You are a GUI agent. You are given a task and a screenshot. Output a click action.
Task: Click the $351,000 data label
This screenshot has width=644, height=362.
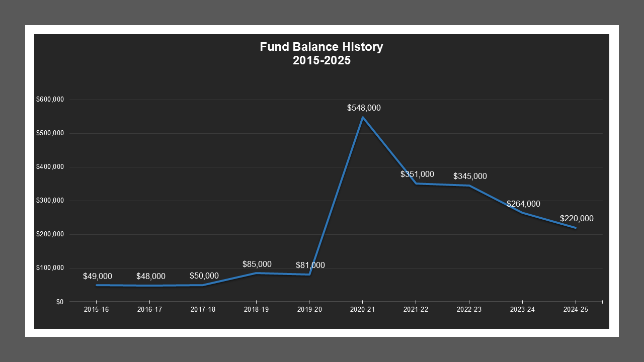417,174
